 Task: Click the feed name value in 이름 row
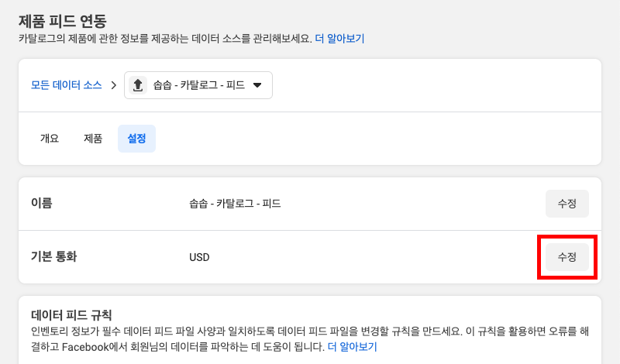[235, 204]
